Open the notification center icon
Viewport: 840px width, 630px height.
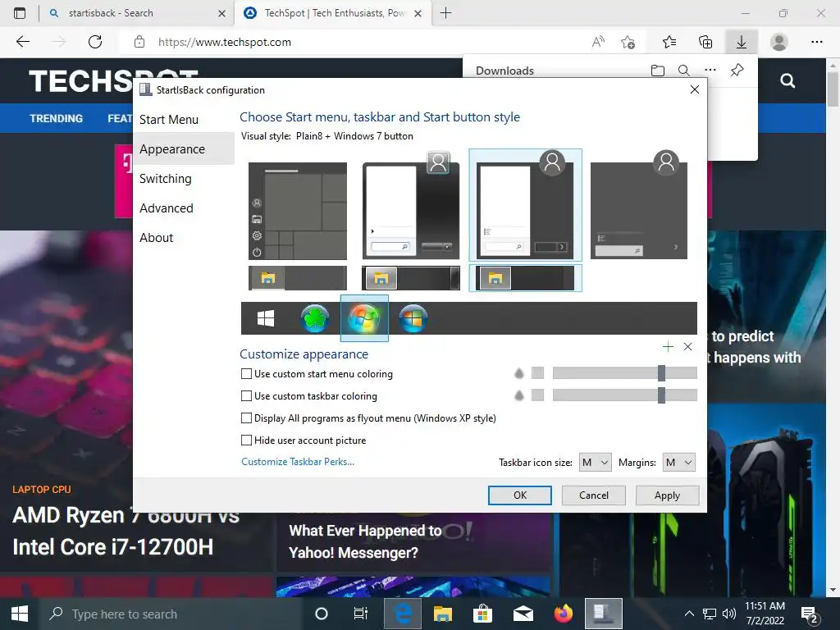(809, 614)
